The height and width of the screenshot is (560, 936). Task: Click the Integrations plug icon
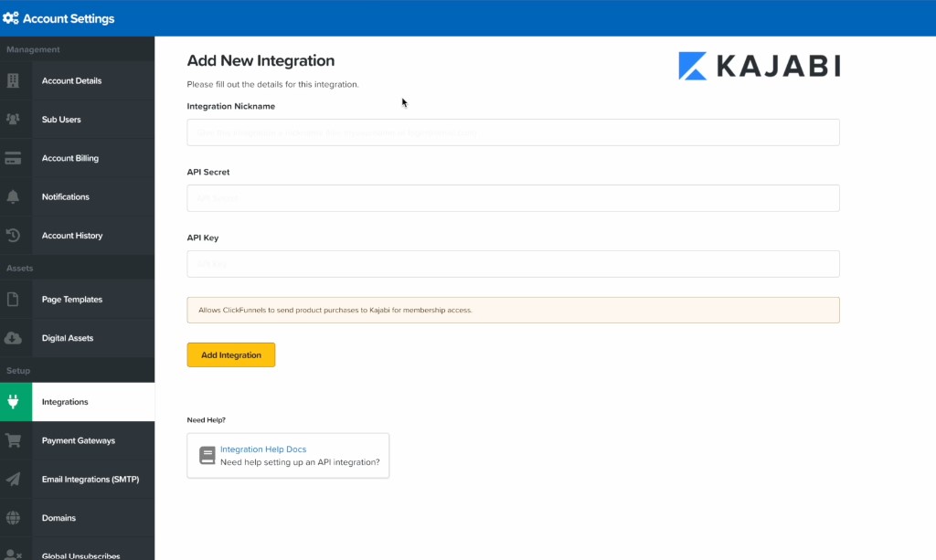(x=13, y=402)
